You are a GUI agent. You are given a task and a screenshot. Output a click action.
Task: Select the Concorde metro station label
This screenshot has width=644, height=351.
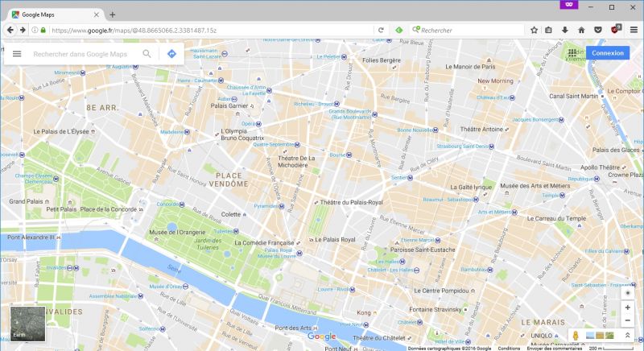coord(167,204)
